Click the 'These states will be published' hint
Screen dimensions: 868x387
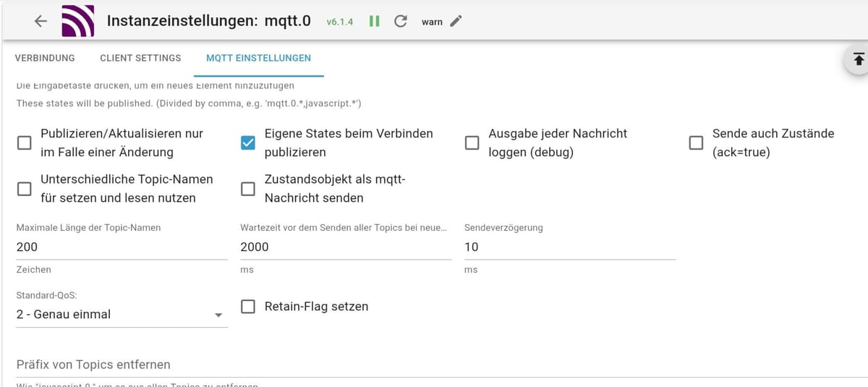189,104
